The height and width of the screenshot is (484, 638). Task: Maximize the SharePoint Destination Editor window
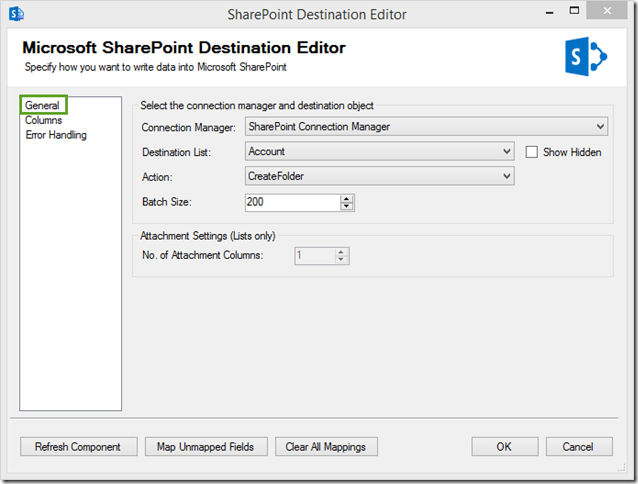pos(574,11)
